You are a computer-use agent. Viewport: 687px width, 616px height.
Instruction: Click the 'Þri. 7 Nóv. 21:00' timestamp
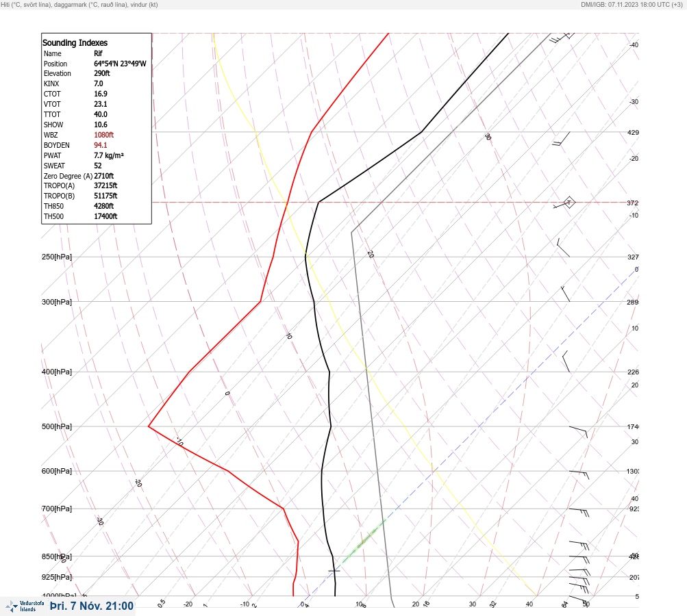[92, 606]
